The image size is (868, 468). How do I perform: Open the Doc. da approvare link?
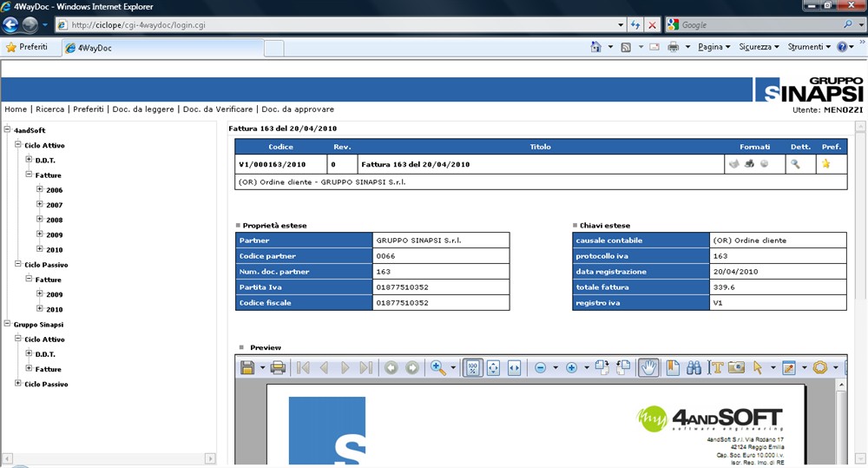[298, 109]
